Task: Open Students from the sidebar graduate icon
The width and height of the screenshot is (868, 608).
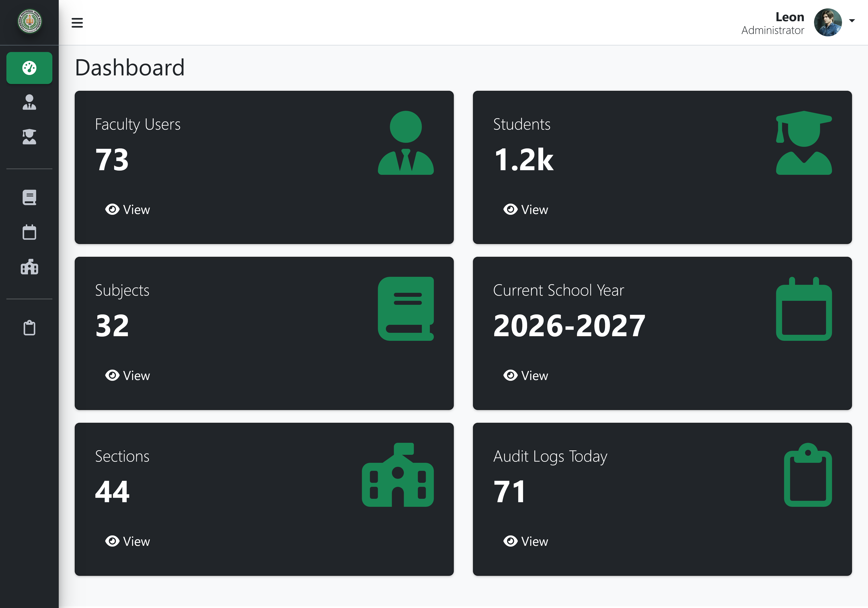Action: click(29, 137)
